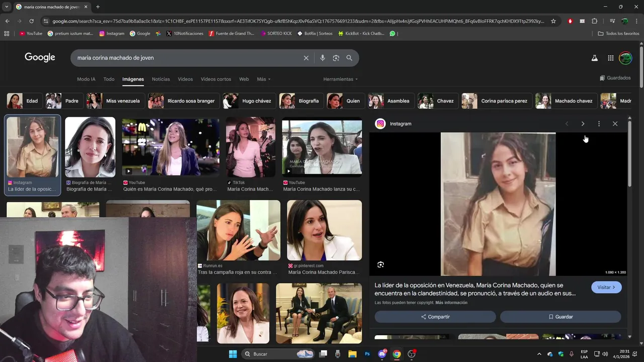The image size is (644, 362).
Task: Open a new browser tab
Action: tap(98, 7)
